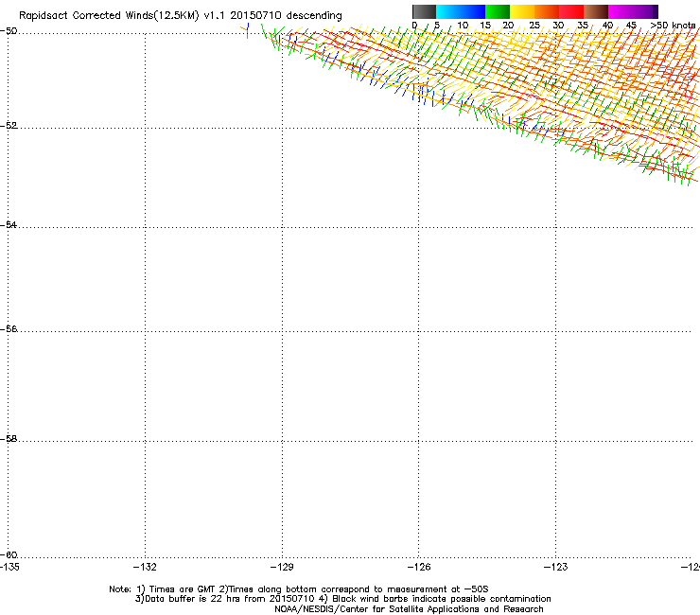Click the '25' label under the color bar
Screen dimensions: 700x615
(534, 26)
